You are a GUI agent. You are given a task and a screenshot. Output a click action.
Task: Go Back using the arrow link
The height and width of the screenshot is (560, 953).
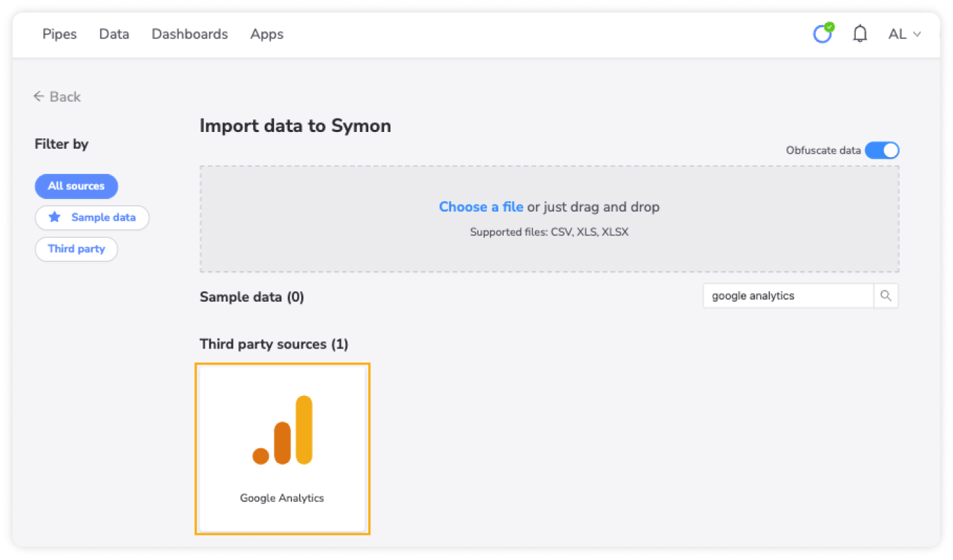(57, 97)
